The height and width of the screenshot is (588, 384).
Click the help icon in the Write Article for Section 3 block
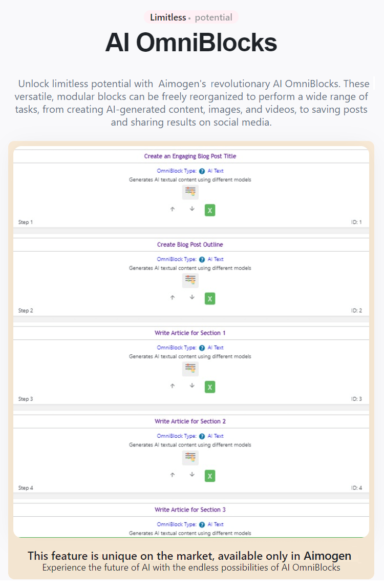tap(202, 524)
